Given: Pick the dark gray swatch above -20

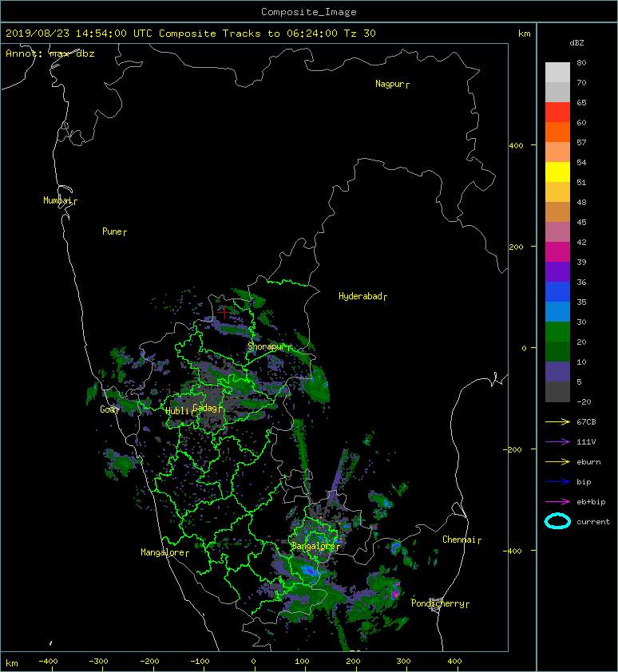Looking at the screenshot, I should pyautogui.click(x=557, y=392).
